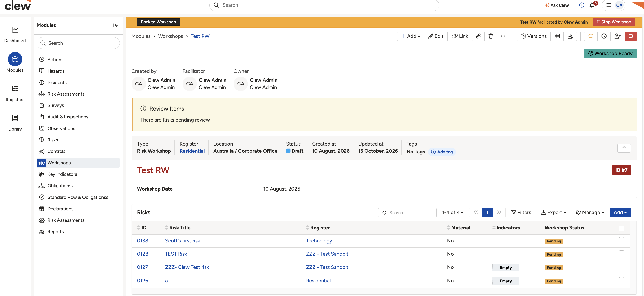
Task: Open the history clock icon
Action: (604, 36)
